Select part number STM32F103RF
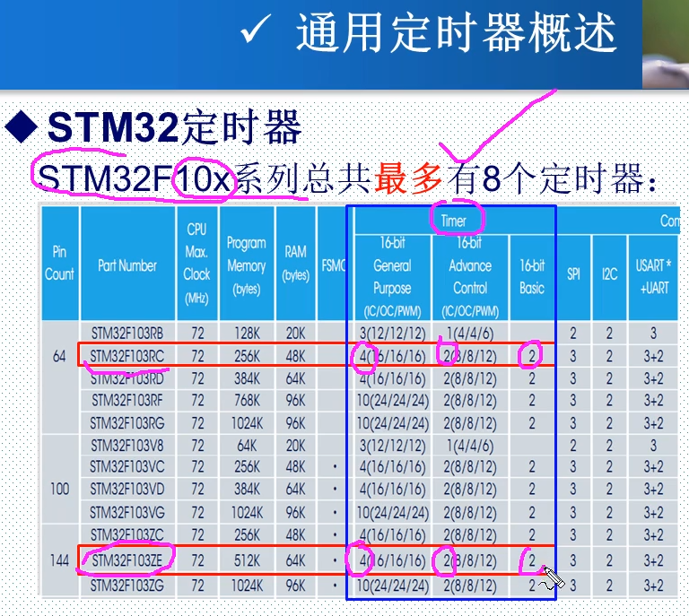 [x=127, y=400]
